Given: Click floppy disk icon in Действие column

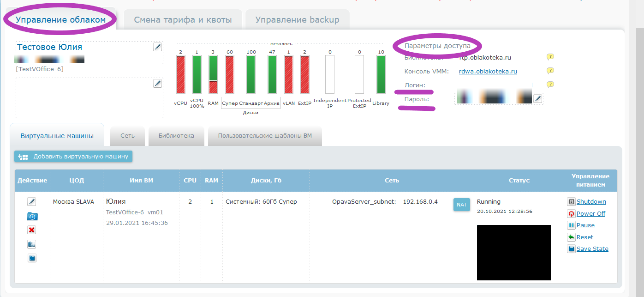Looking at the screenshot, I should (31, 258).
